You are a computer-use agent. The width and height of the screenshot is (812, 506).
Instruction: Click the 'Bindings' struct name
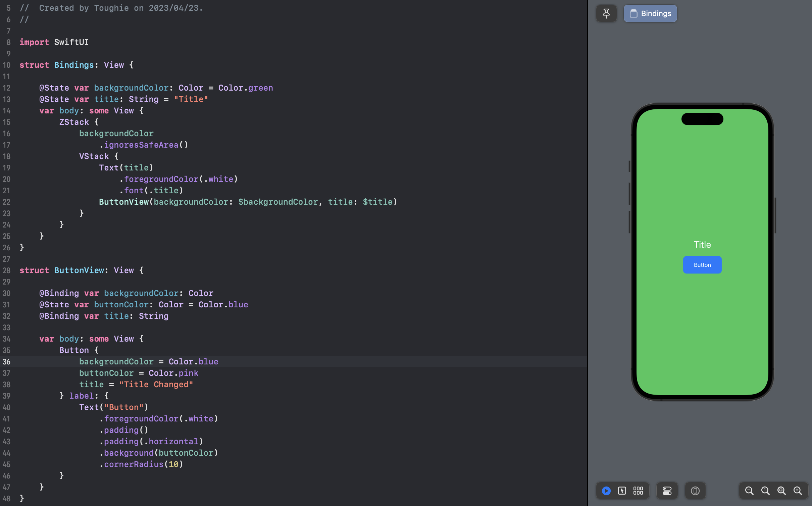click(x=74, y=65)
